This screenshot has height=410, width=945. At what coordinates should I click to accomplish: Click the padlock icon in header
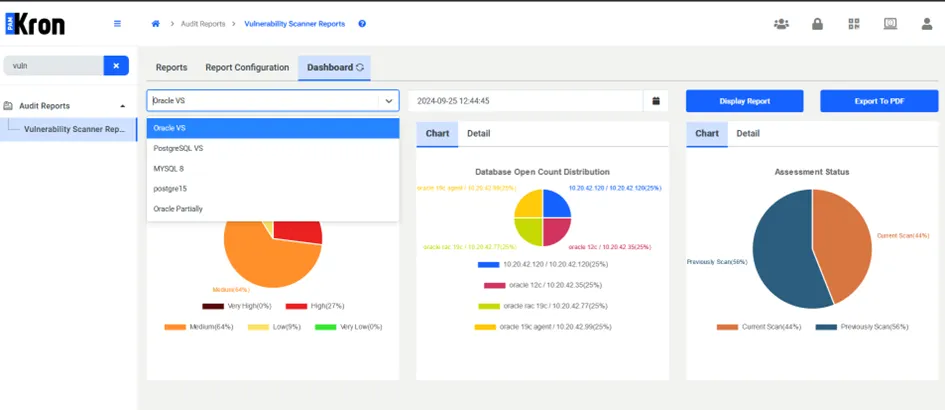tap(817, 24)
